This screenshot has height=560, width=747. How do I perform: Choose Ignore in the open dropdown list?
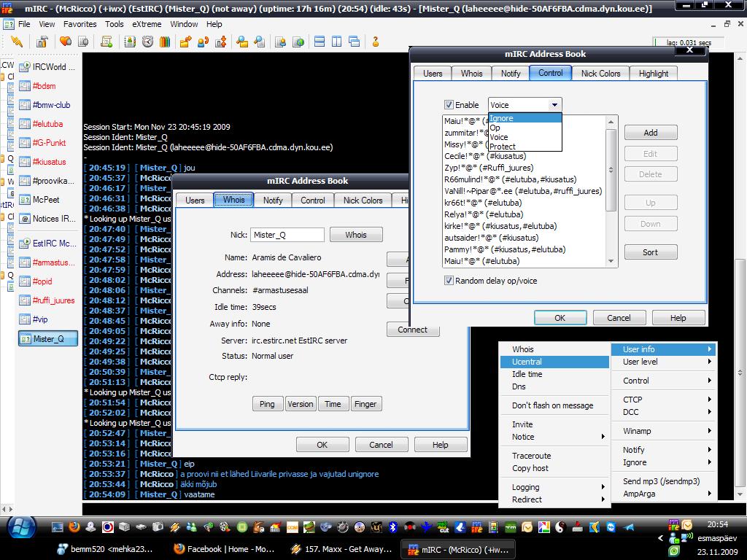pyautogui.click(x=525, y=118)
